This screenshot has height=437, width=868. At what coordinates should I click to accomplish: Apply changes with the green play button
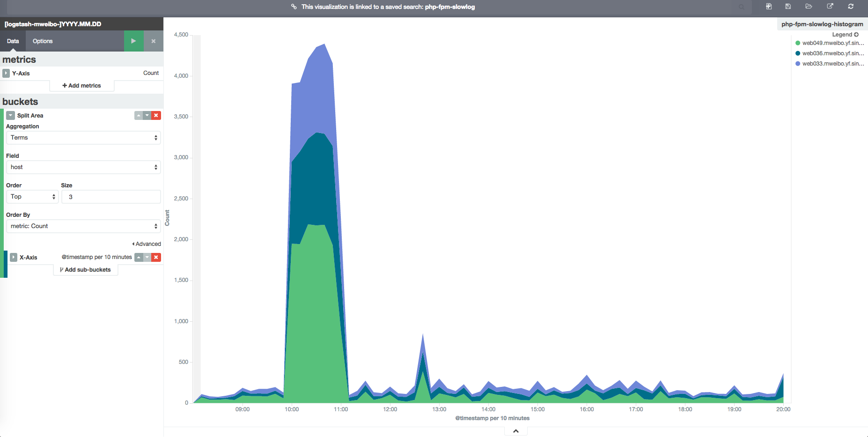tap(133, 41)
